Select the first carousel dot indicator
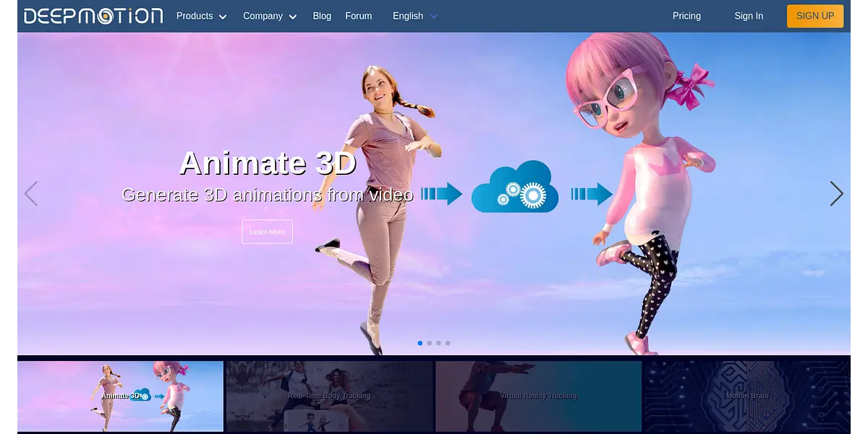868x434 pixels. [x=420, y=343]
